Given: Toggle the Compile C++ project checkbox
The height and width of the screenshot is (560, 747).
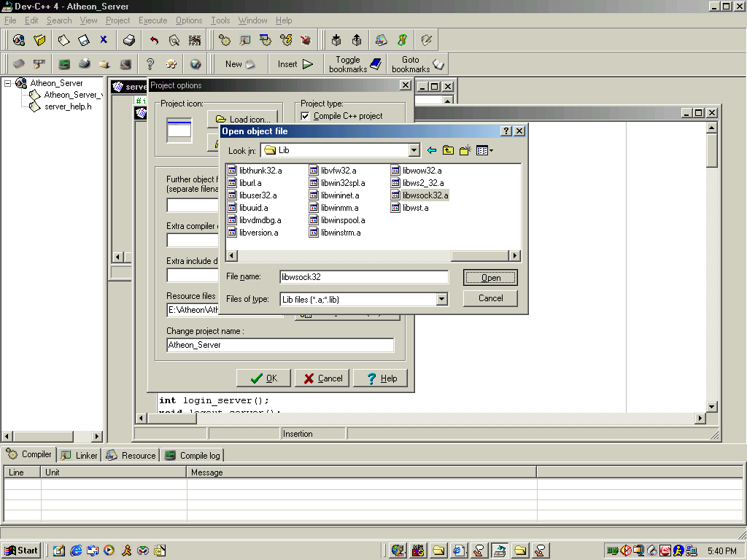Looking at the screenshot, I should coord(306,116).
